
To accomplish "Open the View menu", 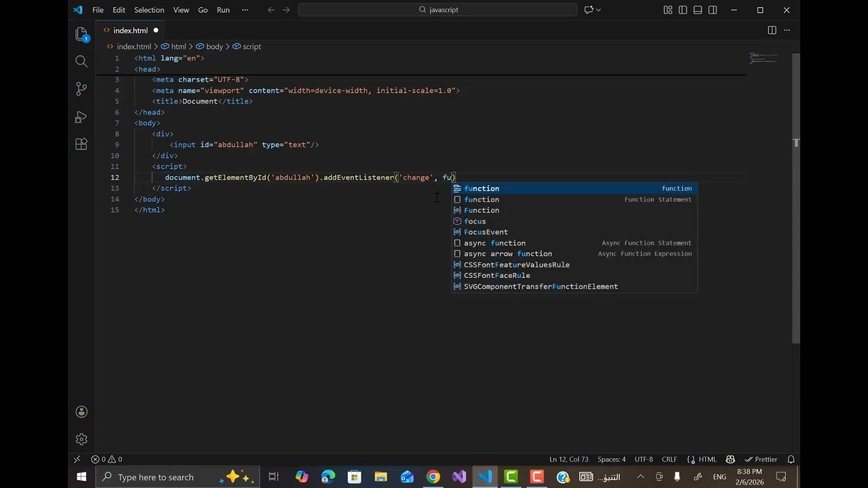I will 181,10.
